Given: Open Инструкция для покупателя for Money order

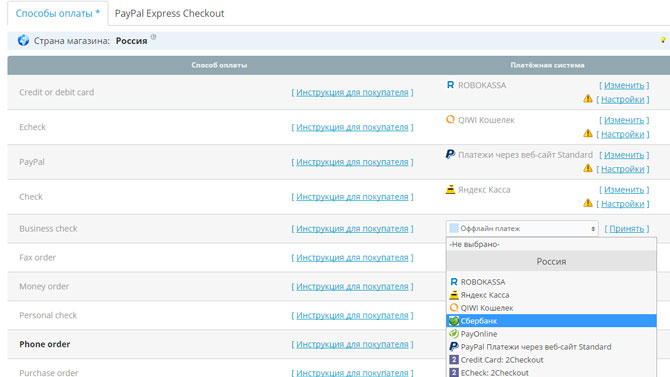Looking at the screenshot, I should tap(352, 286).
